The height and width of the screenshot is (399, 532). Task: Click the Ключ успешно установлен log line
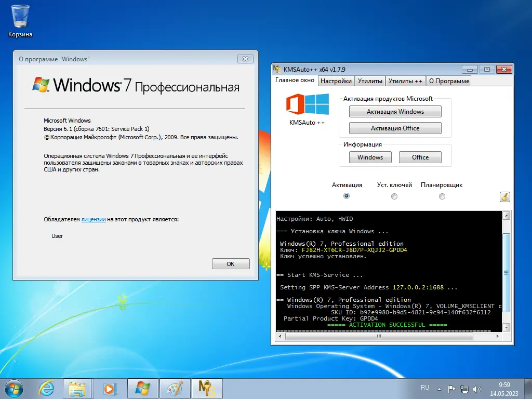[323, 257]
